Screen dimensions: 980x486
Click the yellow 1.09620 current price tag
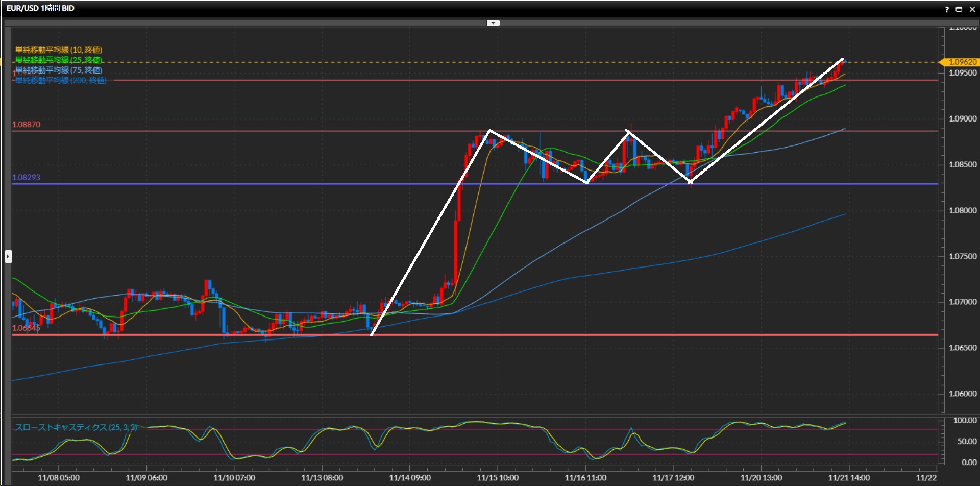click(961, 62)
